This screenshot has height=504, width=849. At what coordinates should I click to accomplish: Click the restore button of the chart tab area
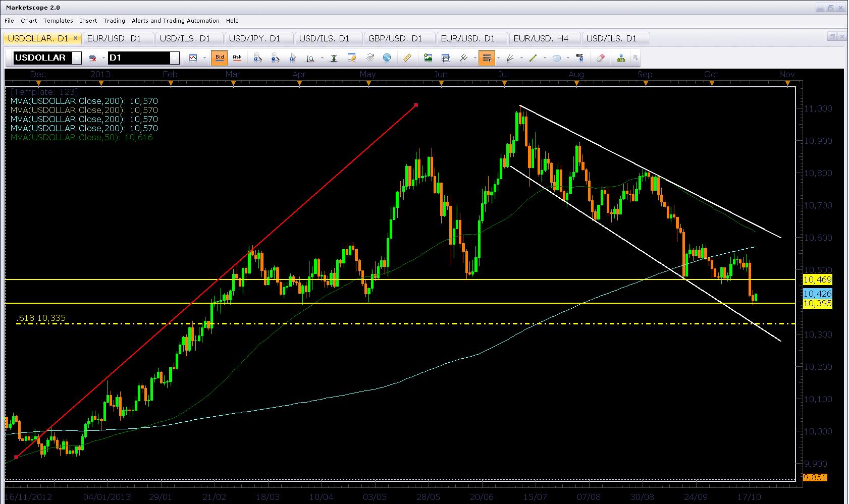[832, 36]
